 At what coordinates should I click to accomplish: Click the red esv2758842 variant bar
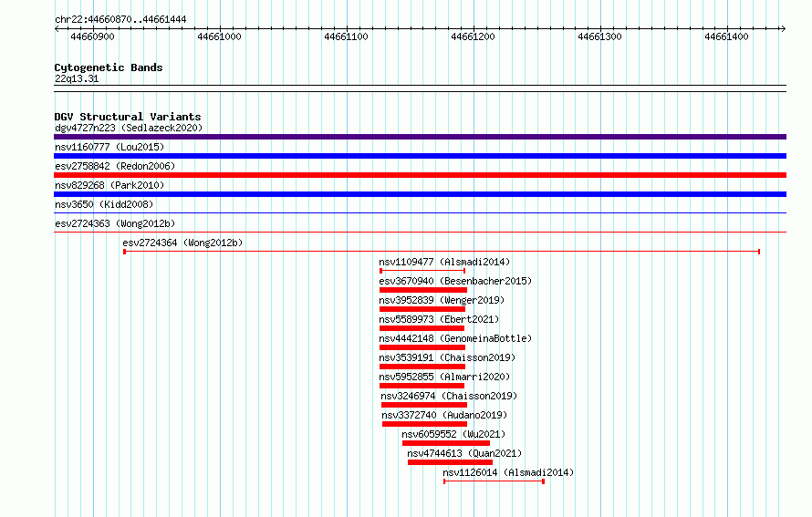point(420,175)
